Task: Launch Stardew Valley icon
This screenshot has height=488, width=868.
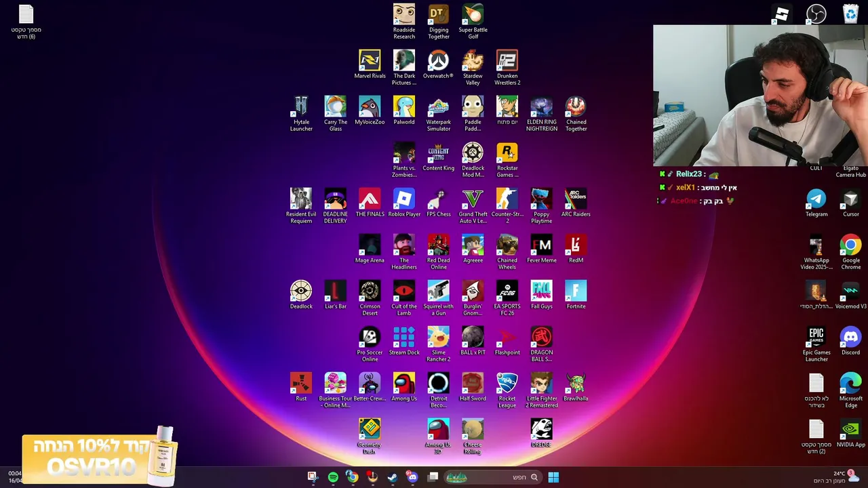Action: click(473, 67)
